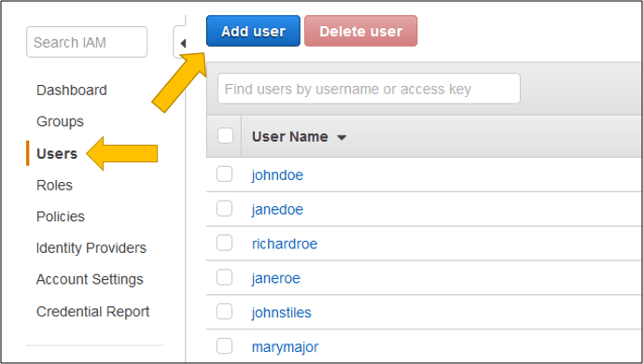Open the johndoe user link
The height and width of the screenshot is (364, 643).
tap(277, 175)
